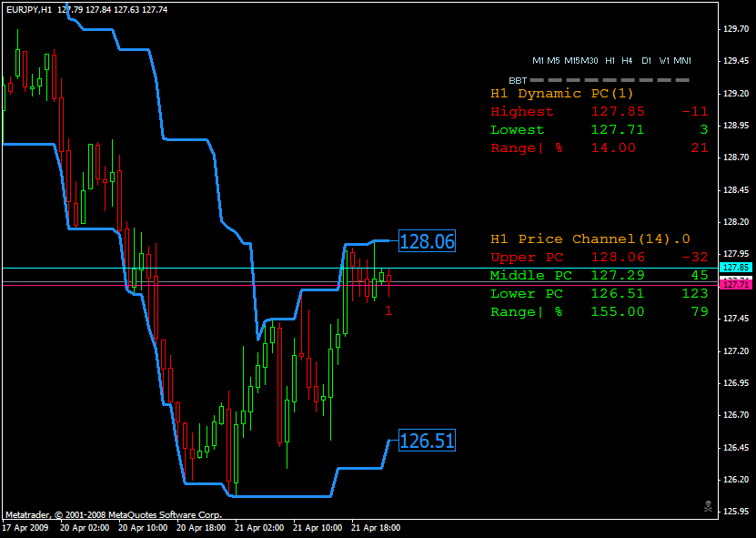Click the EURJPY,H1 chart title
The image size is (756, 538).
pos(29,9)
